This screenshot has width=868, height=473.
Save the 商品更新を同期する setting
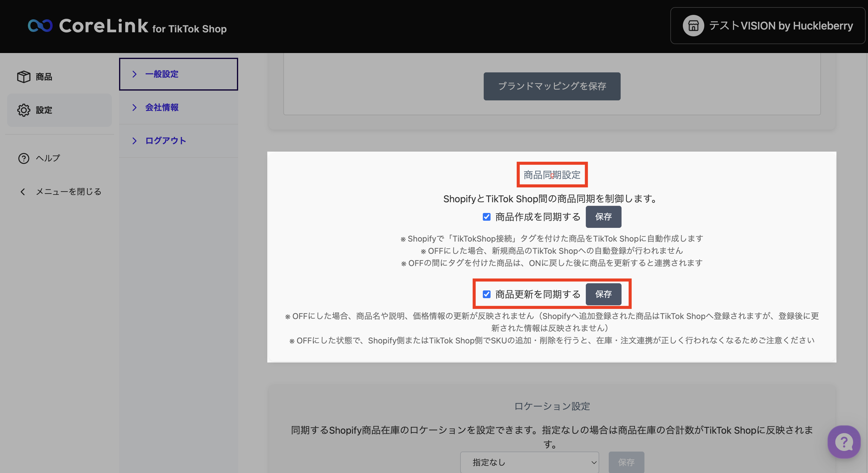click(603, 294)
